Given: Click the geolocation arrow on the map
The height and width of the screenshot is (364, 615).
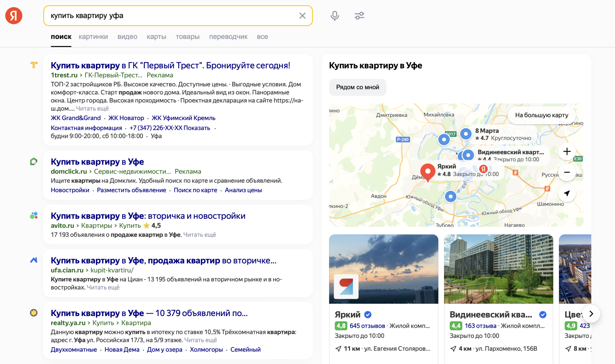Looking at the screenshot, I should (567, 194).
